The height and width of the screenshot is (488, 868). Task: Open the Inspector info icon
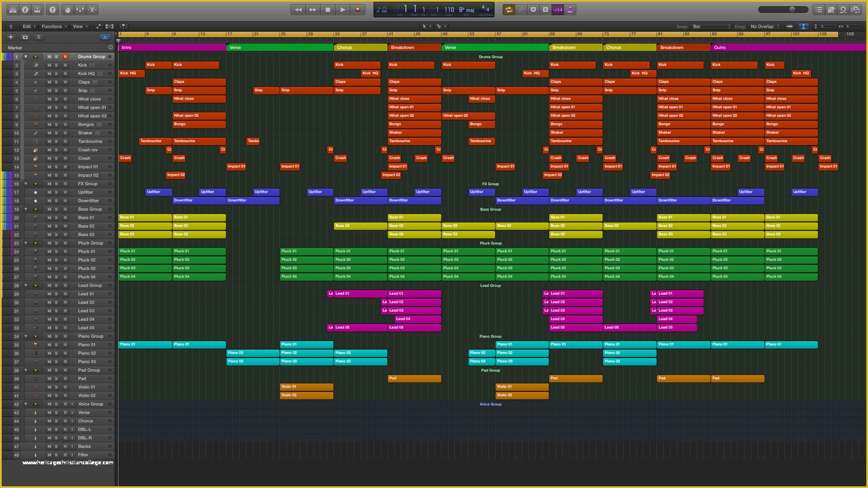25,10
